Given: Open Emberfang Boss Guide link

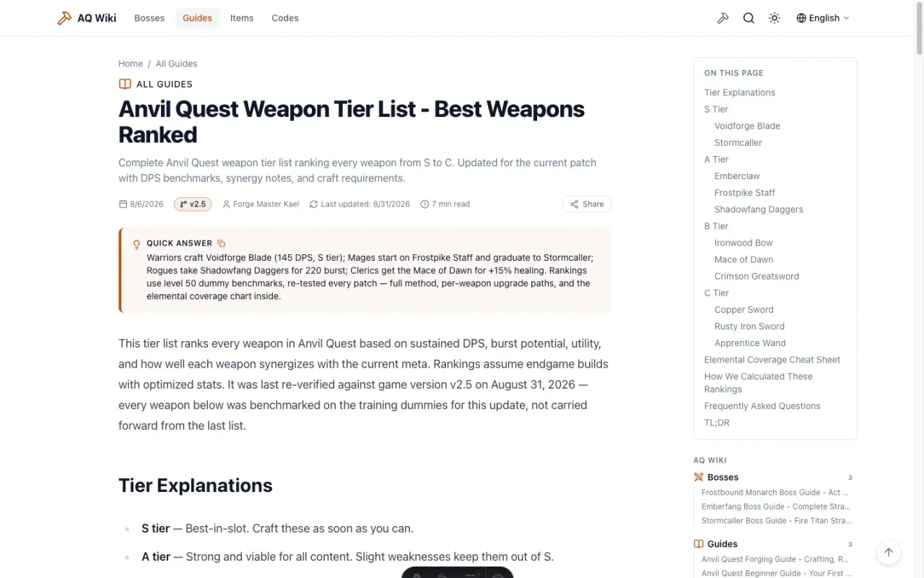Looking at the screenshot, I should point(776,506).
